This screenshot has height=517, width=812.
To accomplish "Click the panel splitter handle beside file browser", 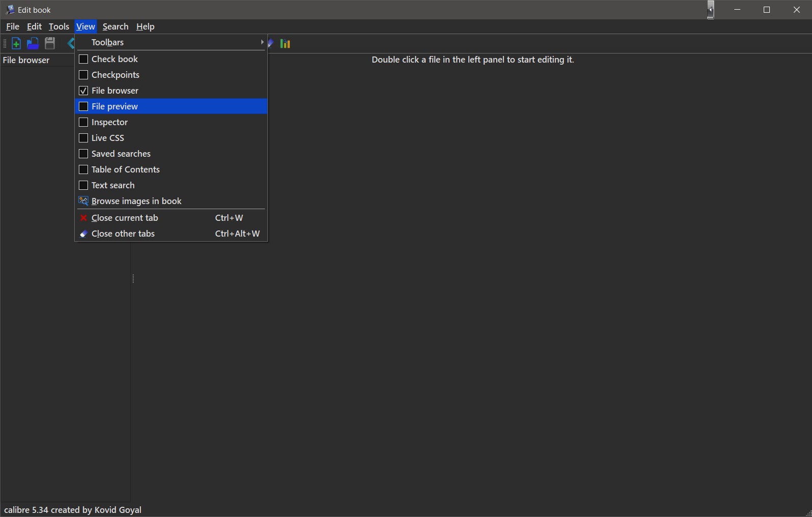I will point(133,279).
